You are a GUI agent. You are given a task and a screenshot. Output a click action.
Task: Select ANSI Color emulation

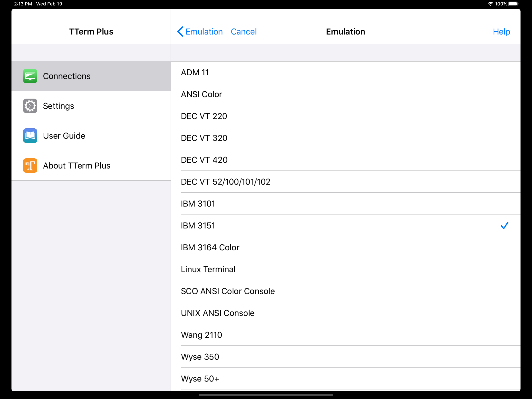coord(345,94)
